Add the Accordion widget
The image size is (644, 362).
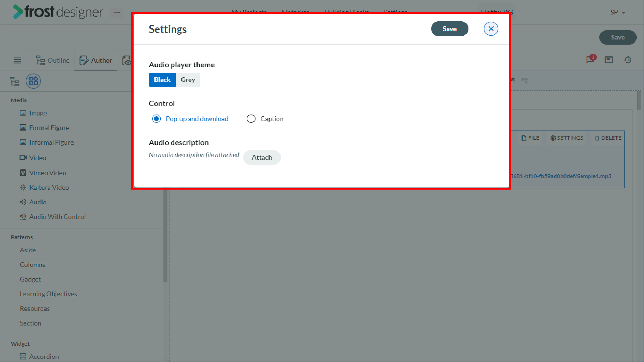(x=40, y=357)
